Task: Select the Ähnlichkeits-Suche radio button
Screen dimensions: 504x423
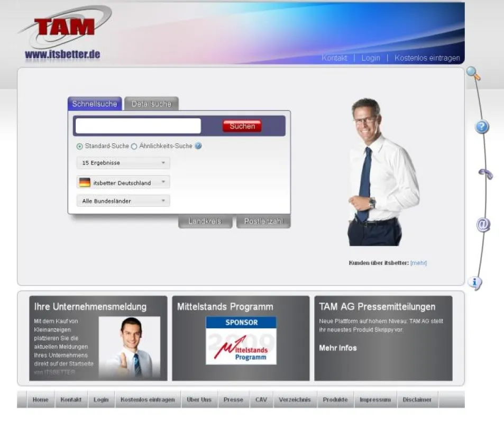Action: [134, 146]
